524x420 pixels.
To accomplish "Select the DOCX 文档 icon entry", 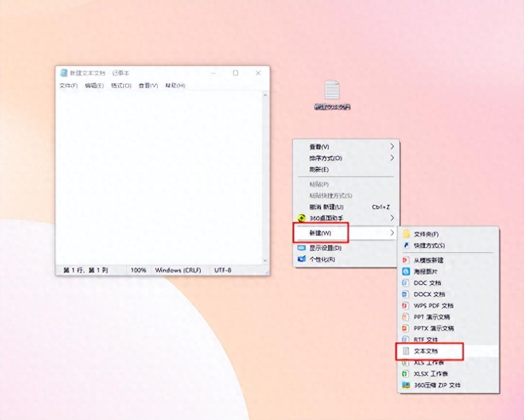I will point(406,294).
